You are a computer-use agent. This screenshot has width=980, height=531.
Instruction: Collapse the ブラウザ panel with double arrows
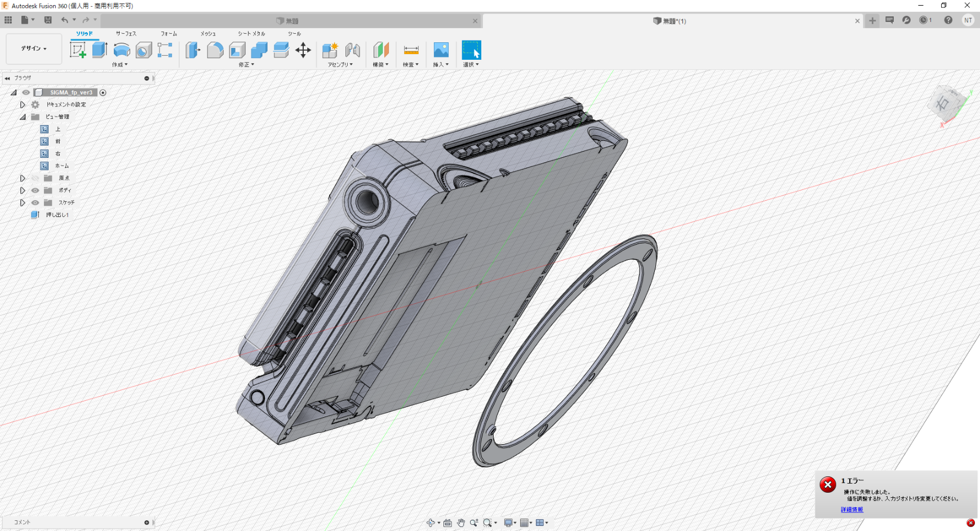pos(7,78)
